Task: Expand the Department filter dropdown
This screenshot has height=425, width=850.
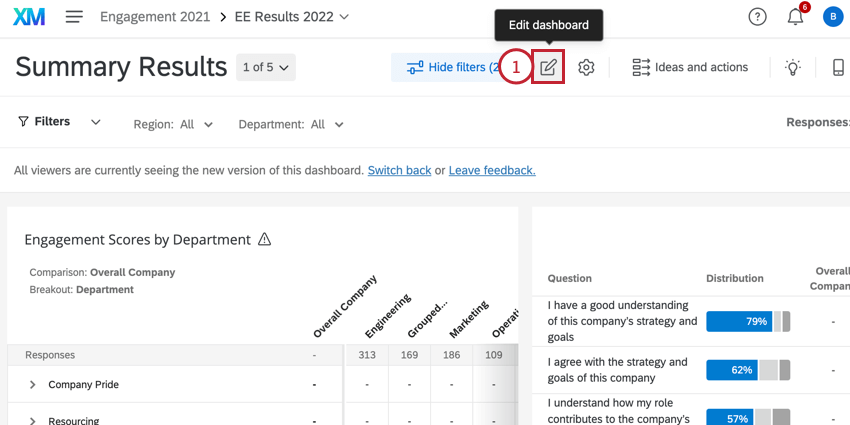Action: [x=291, y=125]
